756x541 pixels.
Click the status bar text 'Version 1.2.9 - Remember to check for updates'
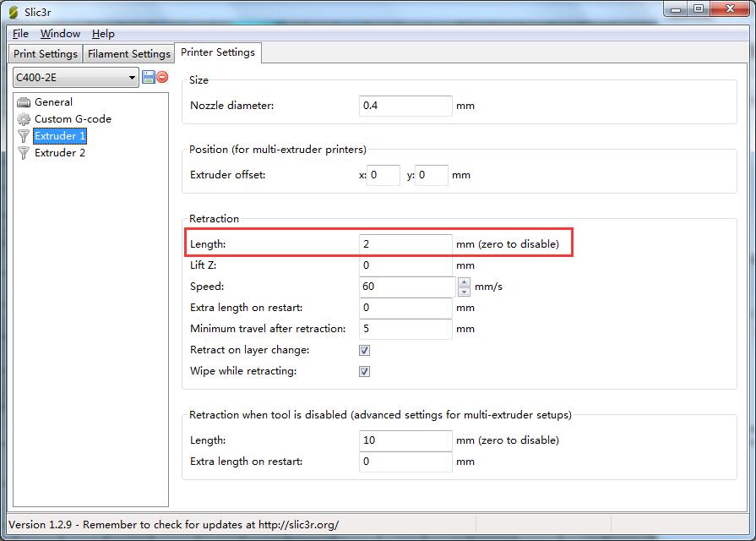point(173,525)
